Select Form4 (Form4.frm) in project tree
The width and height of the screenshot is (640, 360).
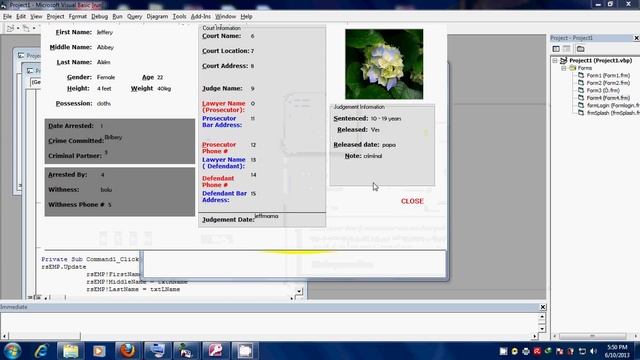608,98
